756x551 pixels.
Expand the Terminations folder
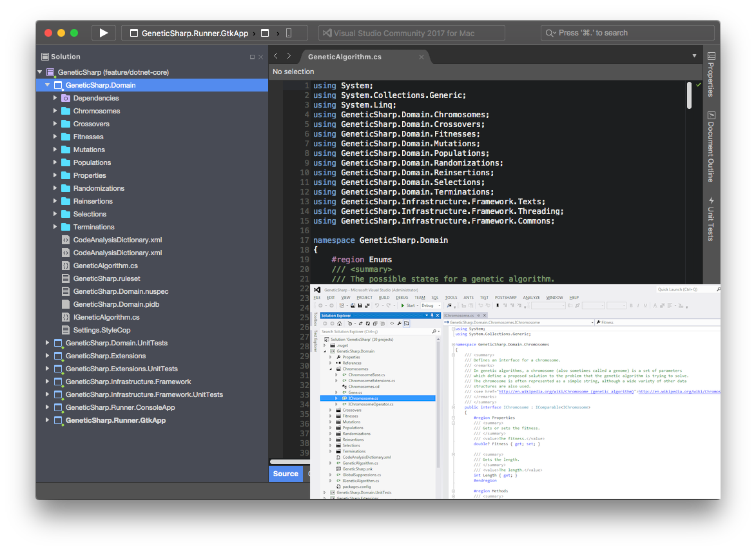click(x=55, y=227)
